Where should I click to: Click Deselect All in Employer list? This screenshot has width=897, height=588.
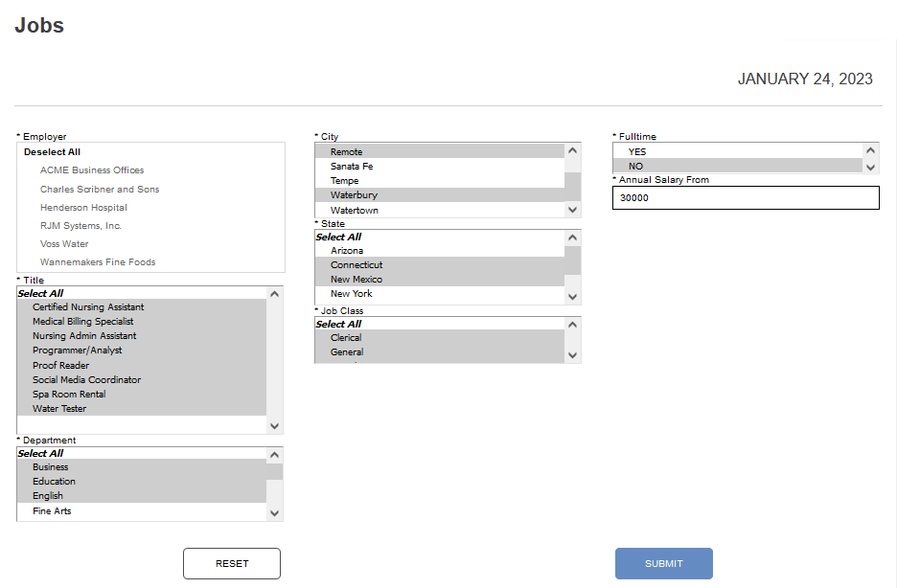[53, 152]
